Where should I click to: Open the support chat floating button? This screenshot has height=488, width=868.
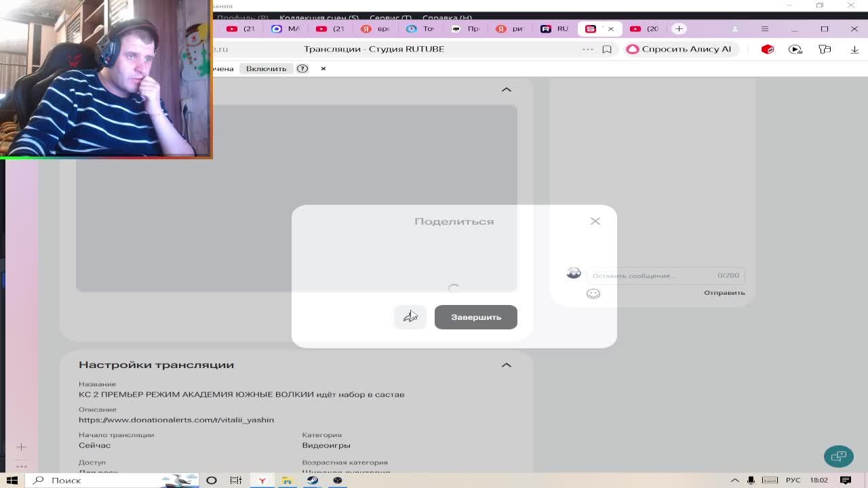[839, 455]
